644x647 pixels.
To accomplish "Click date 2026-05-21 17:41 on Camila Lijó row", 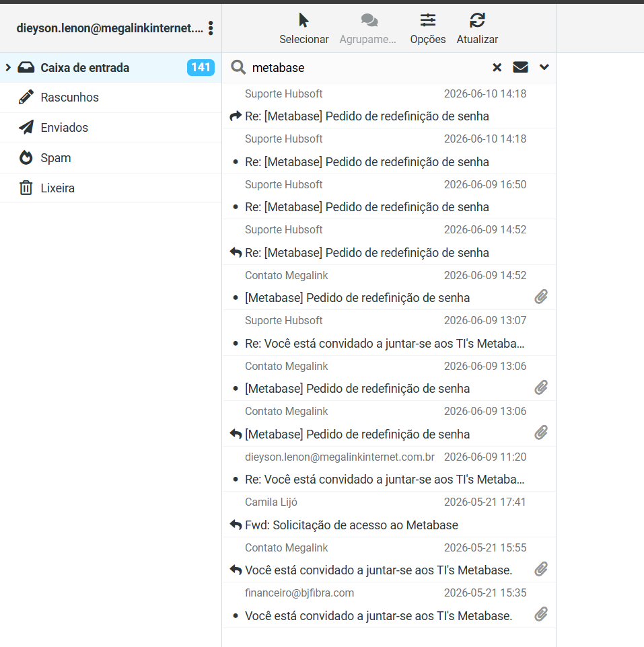I will 485,502.
